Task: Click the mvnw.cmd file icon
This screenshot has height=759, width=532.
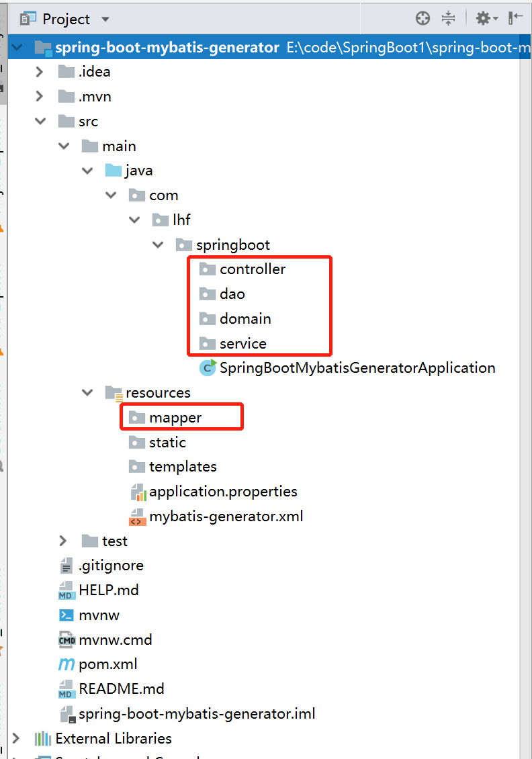Action: tap(66, 639)
